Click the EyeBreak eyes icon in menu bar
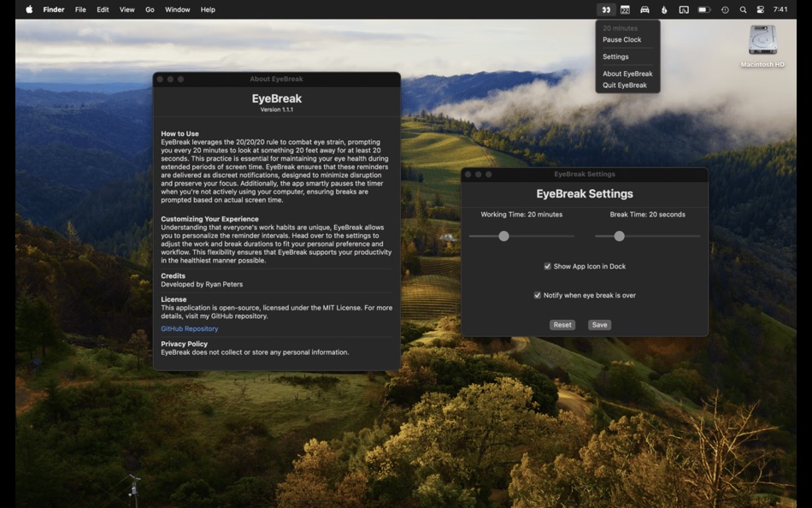The height and width of the screenshot is (508, 812). [x=606, y=9]
